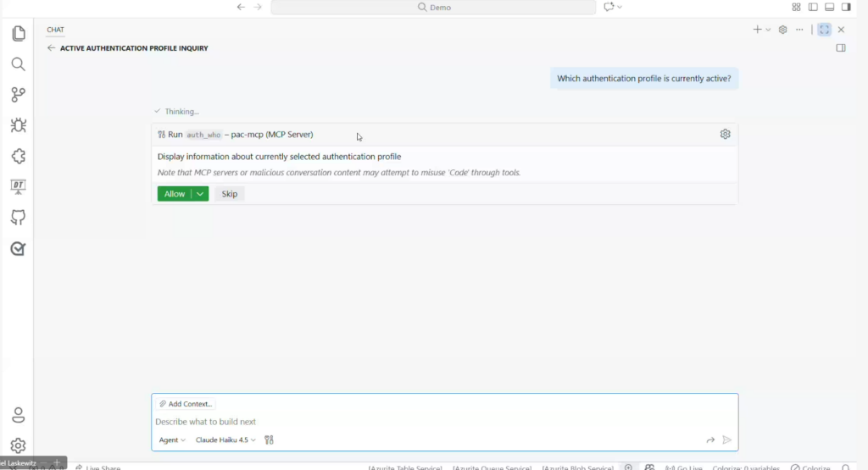This screenshot has height=470, width=868.
Task: Go back to the chat sessions list
Action: pyautogui.click(x=51, y=48)
